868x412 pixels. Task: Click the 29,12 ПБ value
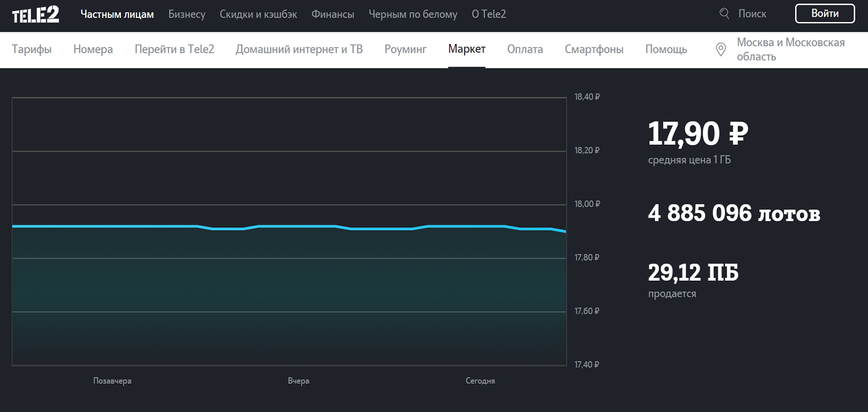click(693, 272)
